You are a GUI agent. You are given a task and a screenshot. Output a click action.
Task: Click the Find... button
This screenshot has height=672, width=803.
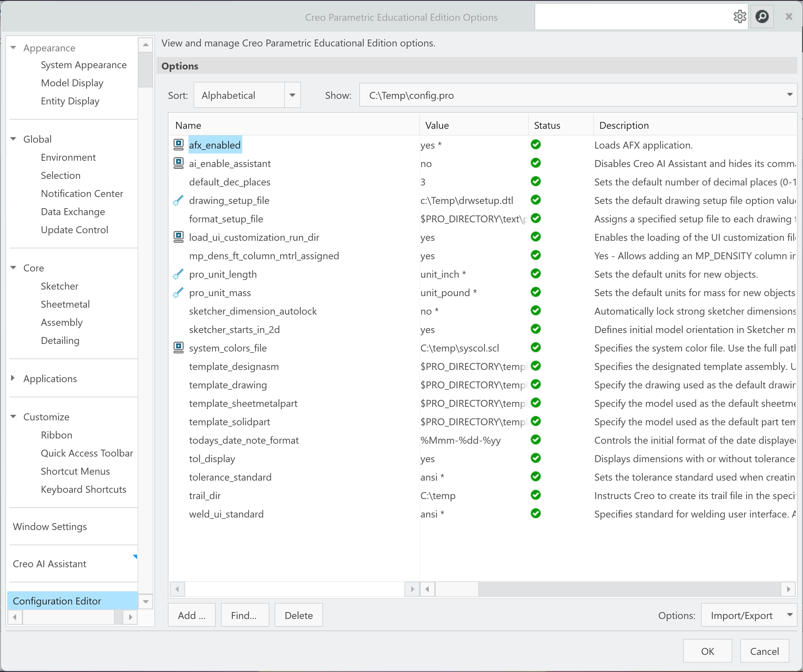(245, 615)
